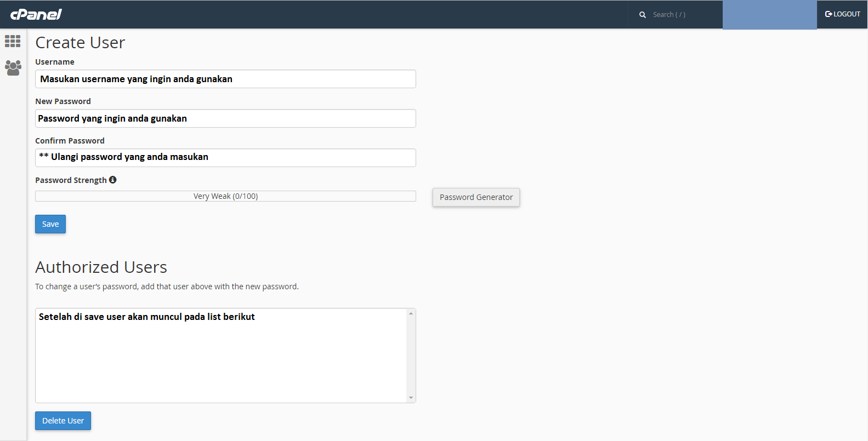Screen dimensions: 868x441
Task: Open the Password Generator
Action: [x=476, y=197]
